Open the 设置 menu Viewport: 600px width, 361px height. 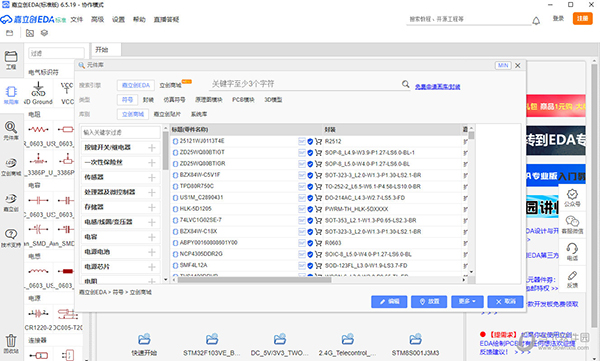(x=119, y=19)
